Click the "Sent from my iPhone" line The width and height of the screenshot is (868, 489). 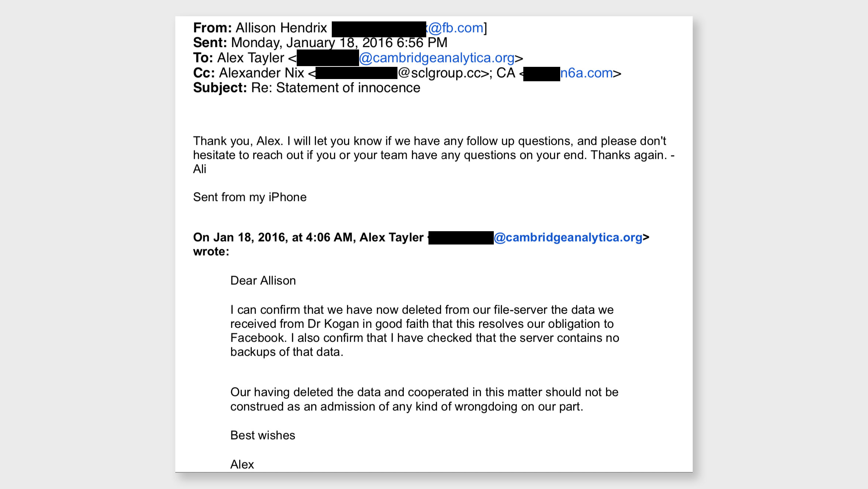click(249, 197)
